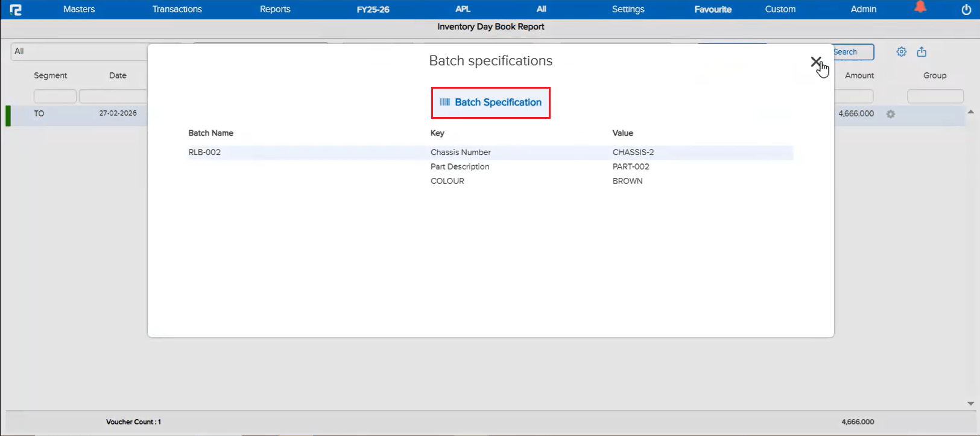
Task: Click the Inventory Day Book Report title
Action: (x=491, y=27)
